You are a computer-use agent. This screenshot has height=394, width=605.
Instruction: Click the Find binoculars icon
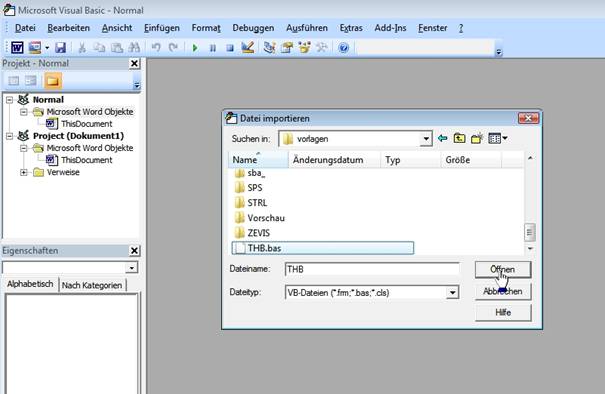[134, 48]
